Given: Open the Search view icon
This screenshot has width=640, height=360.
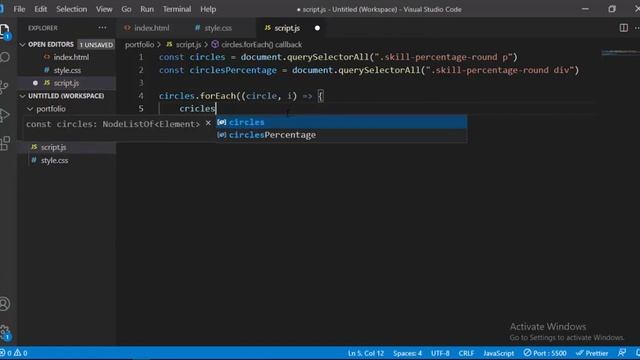Looking at the screenshot, I should point(4,57).
